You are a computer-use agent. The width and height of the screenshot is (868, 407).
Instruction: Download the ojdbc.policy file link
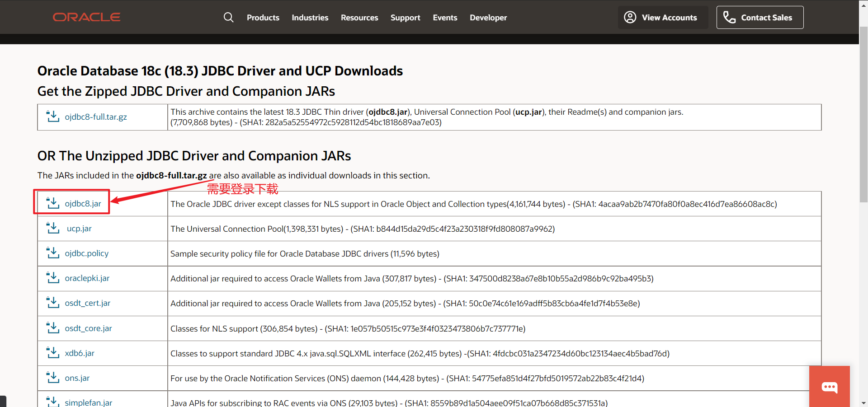(x=87, y=253)
